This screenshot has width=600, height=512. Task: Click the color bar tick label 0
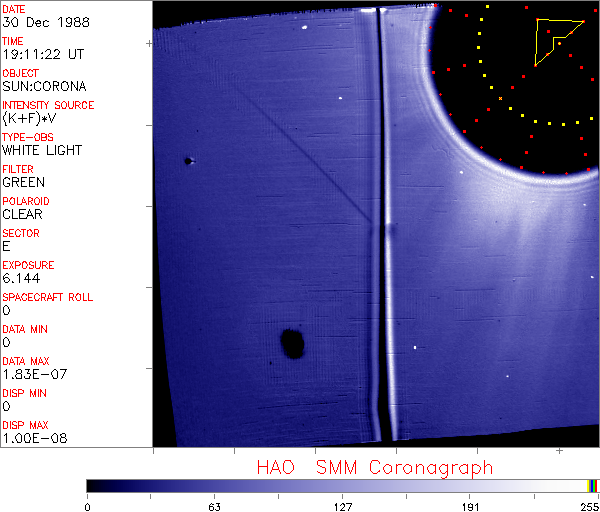tap(88, 507)
